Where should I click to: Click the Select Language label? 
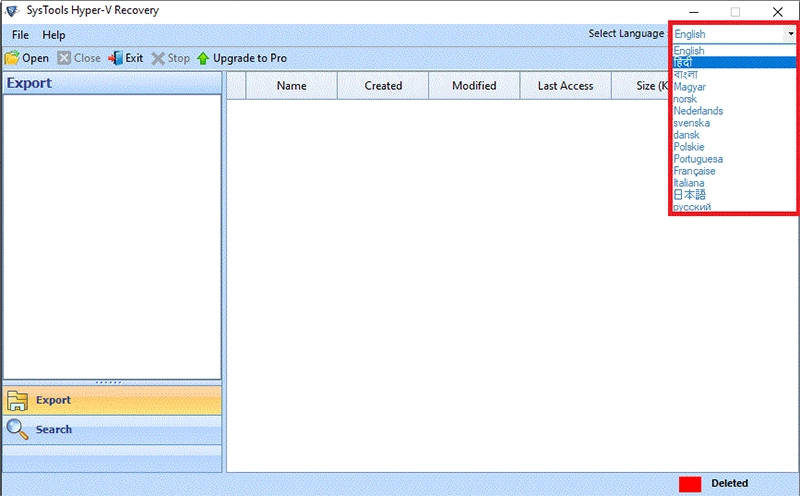tap(626, 34)
